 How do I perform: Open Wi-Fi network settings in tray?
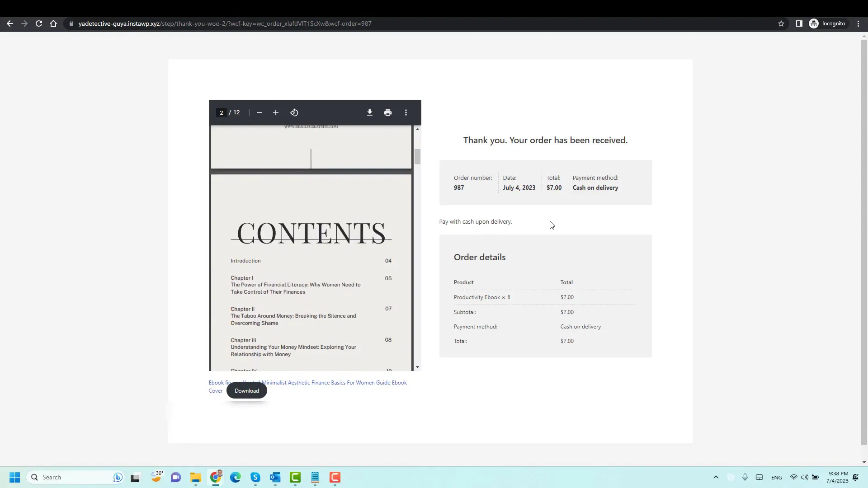point(793,477)
